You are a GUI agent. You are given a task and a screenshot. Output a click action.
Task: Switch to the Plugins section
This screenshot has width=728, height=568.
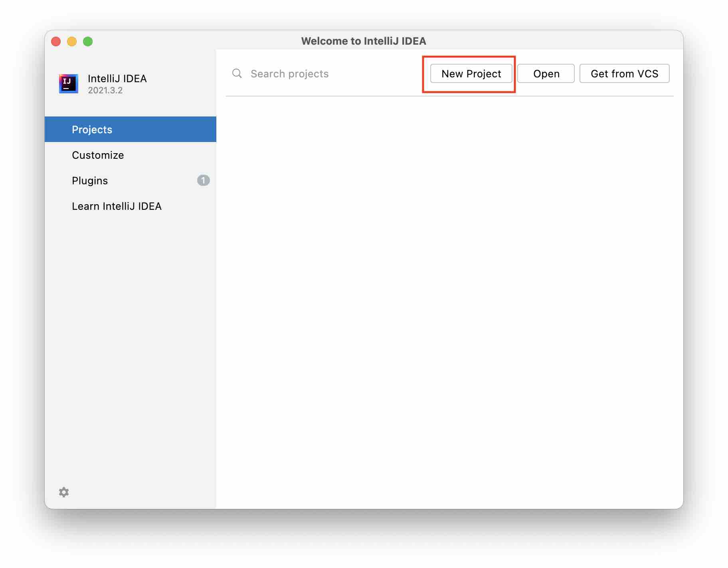click(x=90, y=180)
